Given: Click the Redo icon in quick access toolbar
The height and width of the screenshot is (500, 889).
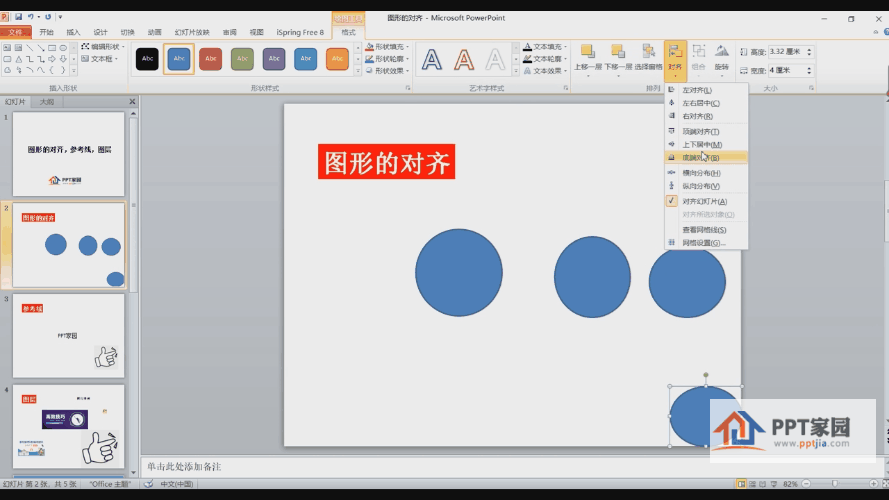Looking at the screenshot, I should point(48,17).
